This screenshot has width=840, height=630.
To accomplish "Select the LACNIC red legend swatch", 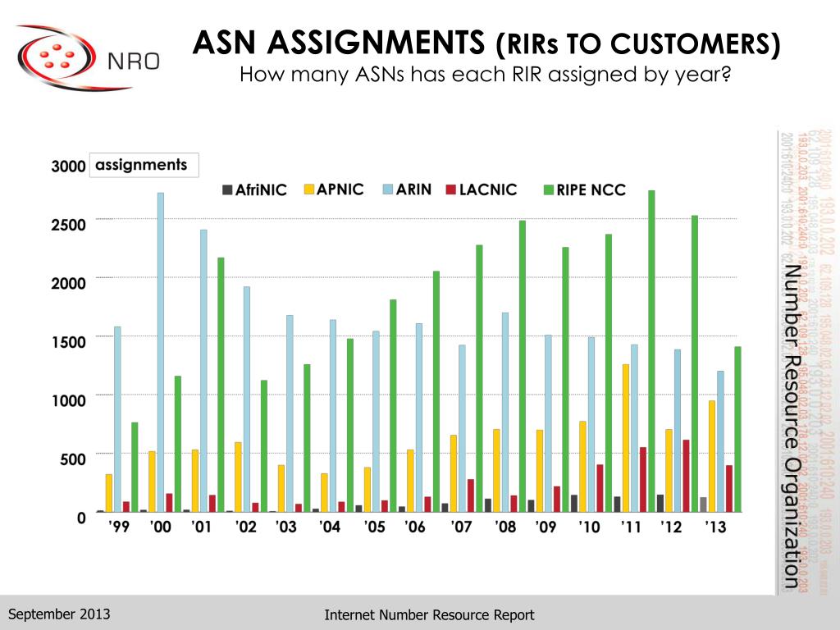I will (x=451, y=189).
